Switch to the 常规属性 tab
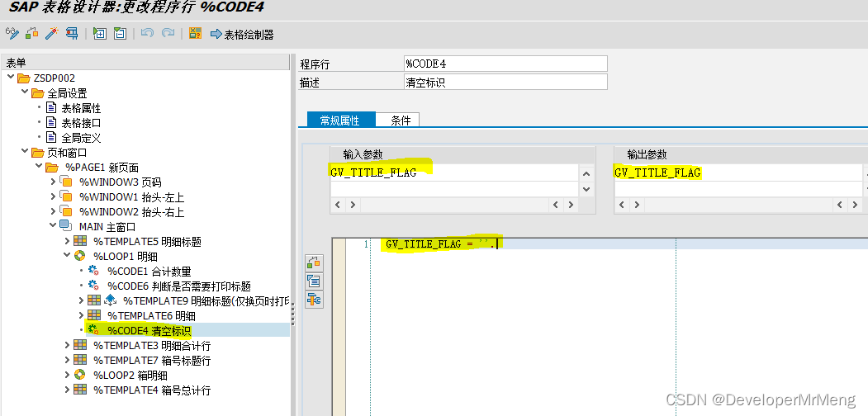868x416 pixels. coord(340,120)
